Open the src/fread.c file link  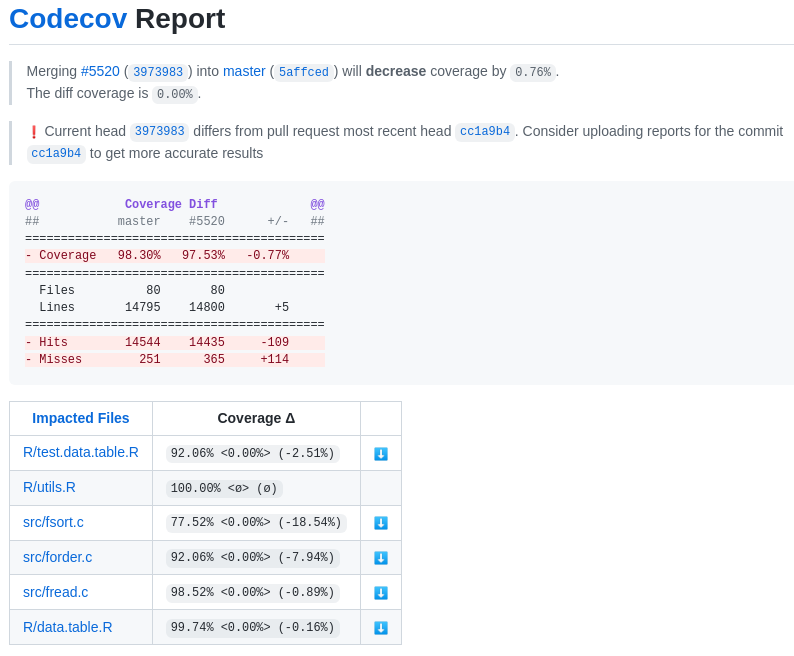pyautogui.click(x=55, y=592)
